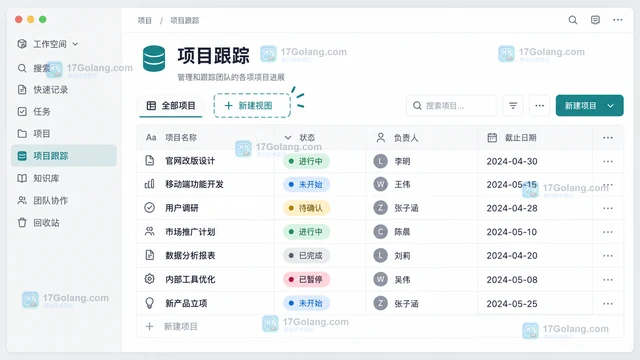Focus the 搜索项目 search field
The height and width of the screenshot is (360, 640).
(451, 106)
